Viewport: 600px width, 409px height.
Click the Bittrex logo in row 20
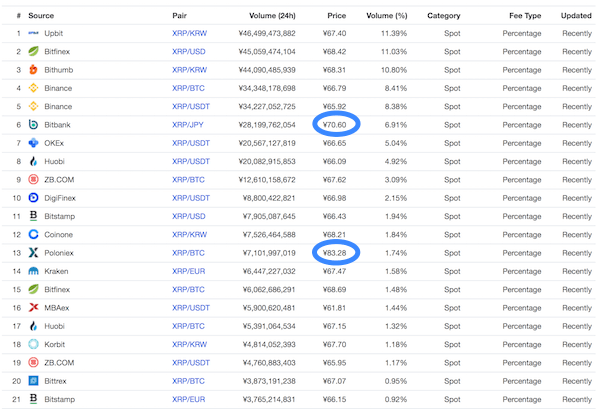coord(33,381)
